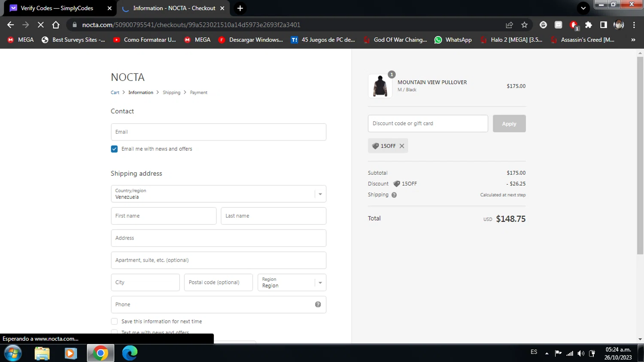Open the browser home page
The height and width of the screenshot is (362, 644).
coord(56,25)
